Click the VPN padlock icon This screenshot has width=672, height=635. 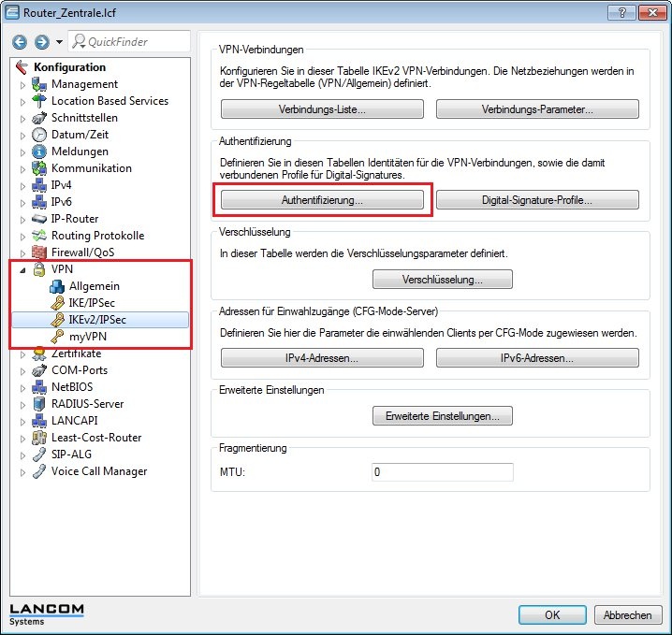click(39, 269)
